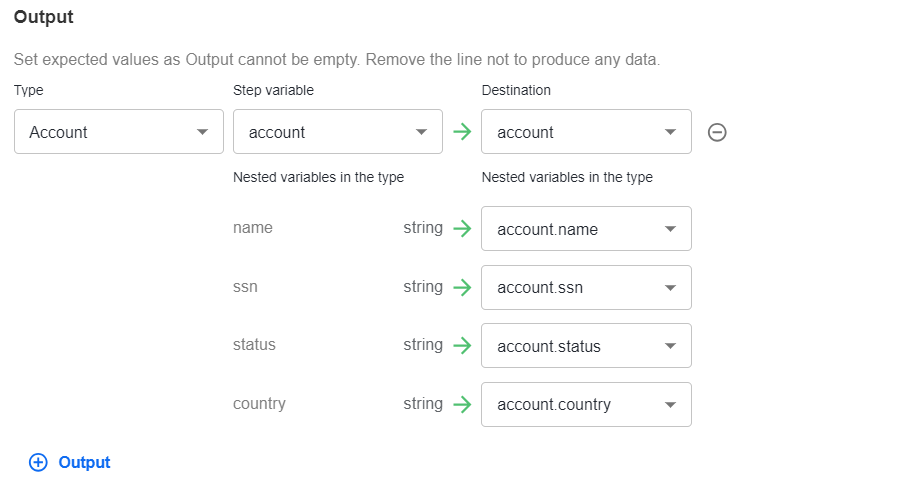
Task: Open the account.name destination dropdown
Action: [x=586, y=229]
